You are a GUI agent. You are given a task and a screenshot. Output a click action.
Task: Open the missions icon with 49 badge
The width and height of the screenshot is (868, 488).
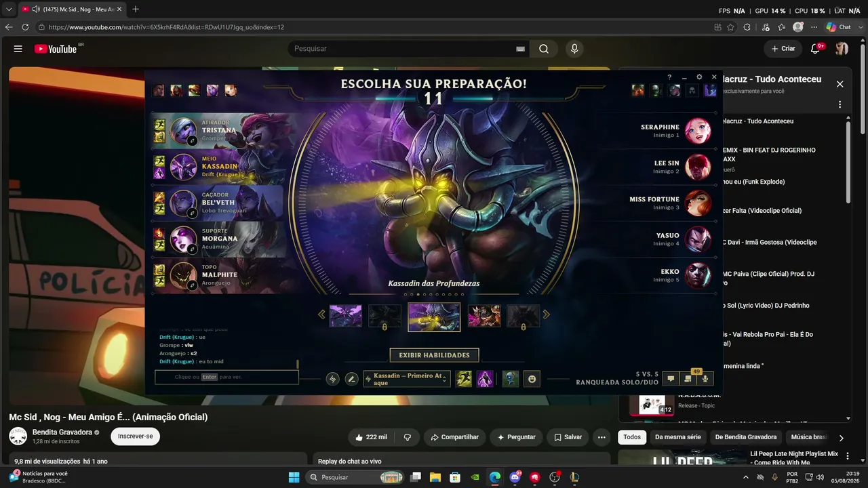coord(688,379)
